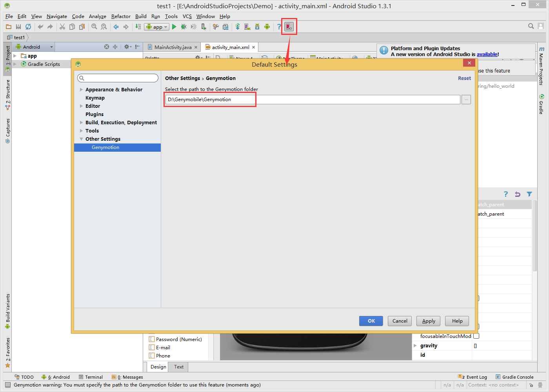Click Attach debugger to Android process icon
The width and height of the screenshot is (549, 392).
point(204,27)
